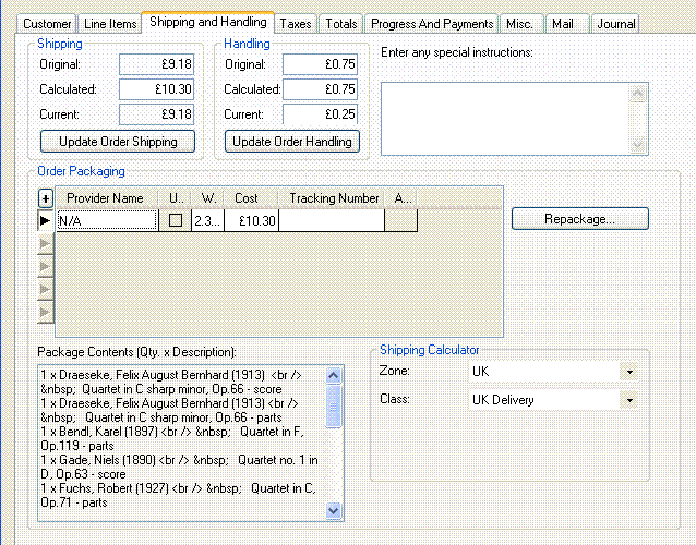The height and width of the screenshot is (545, 696).
Task: Click special instructions scroll up arrow
Action: pyautogui.click(x=639, y=93)
